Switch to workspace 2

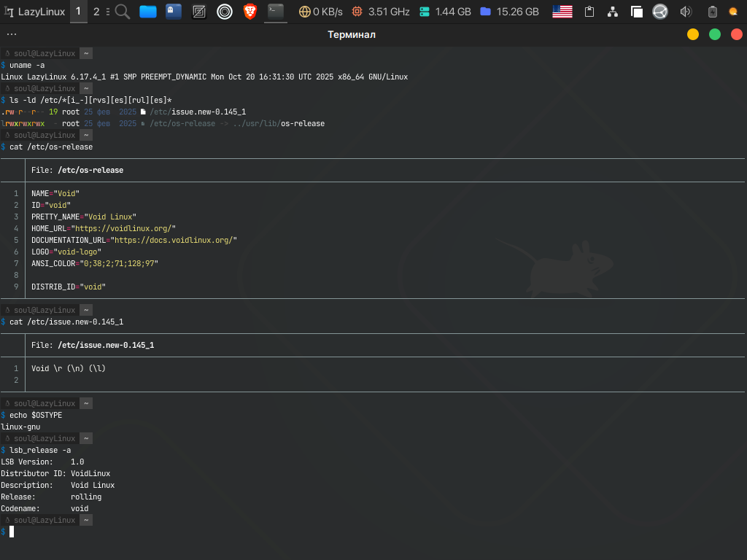pos(96,12)
